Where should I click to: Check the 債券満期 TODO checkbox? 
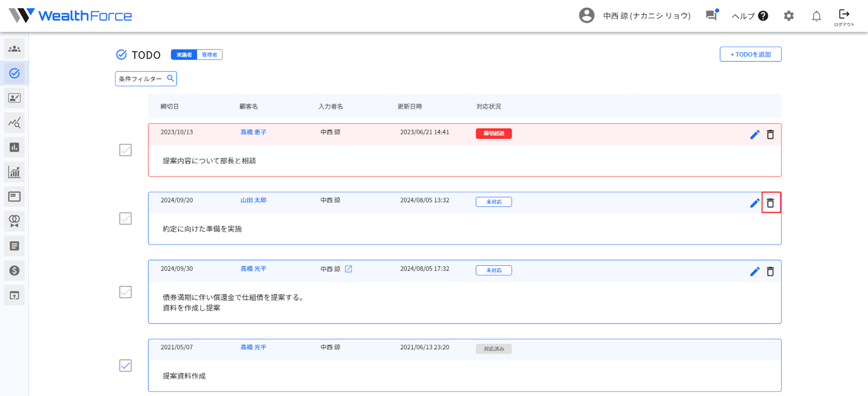[x=125, y=292]
